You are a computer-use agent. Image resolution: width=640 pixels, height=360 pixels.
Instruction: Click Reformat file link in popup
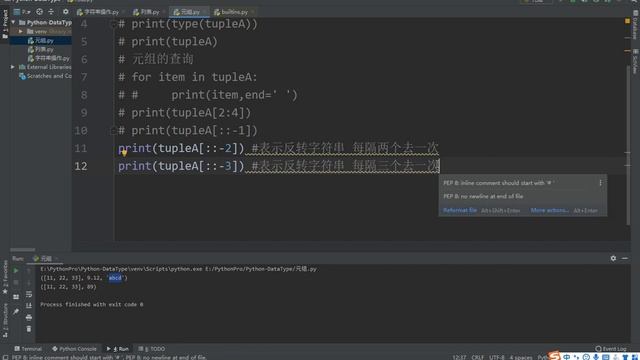460,210
